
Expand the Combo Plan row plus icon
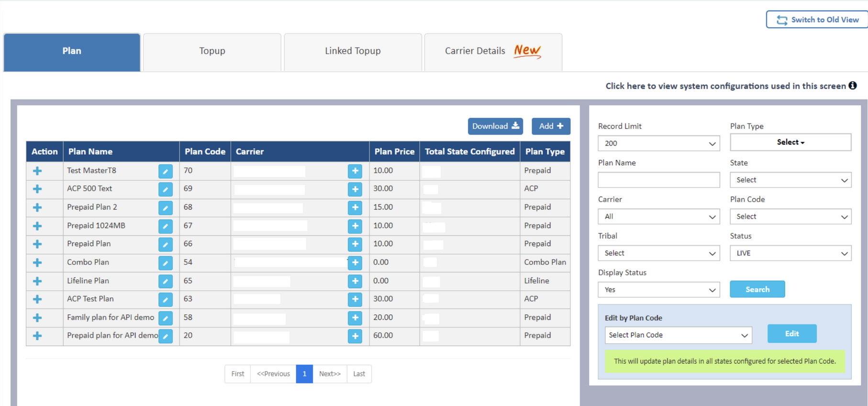coord(37,263)
